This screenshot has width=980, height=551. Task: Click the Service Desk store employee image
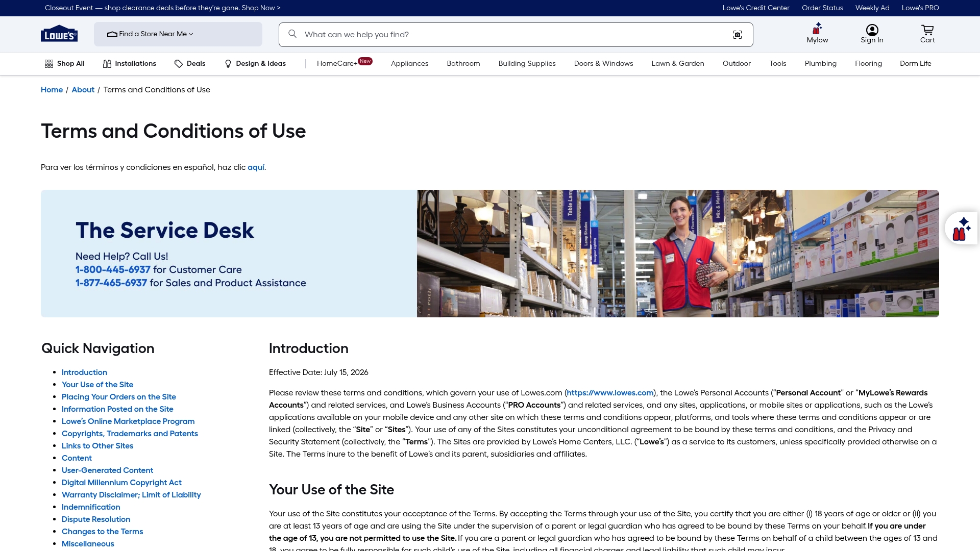point(678,254)
